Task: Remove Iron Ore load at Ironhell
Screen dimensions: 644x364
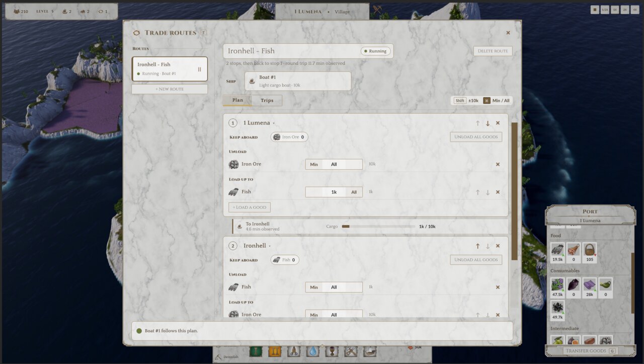Action: point(498,315)
